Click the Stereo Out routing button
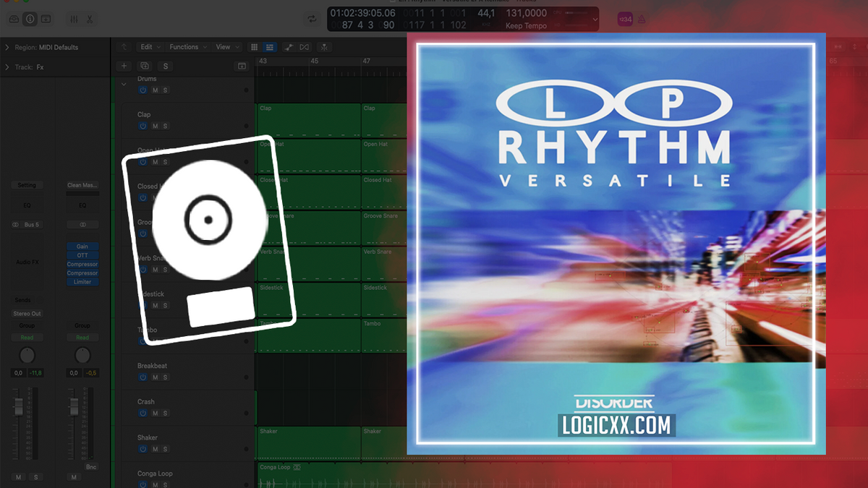This screenshot has height=488, width=868. 26,313
